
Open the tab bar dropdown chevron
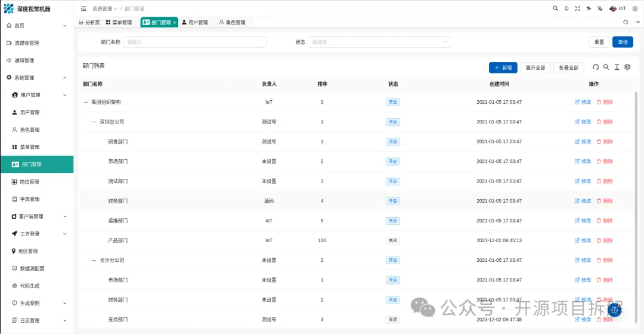click(637, 22)
